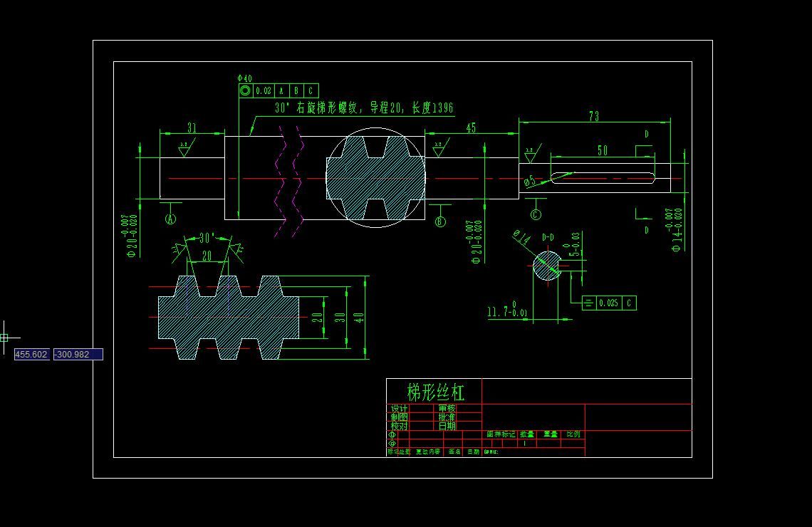Select the datum A circle marker
Viewport: 812px width, 527px height.
[x=171, y=219]
